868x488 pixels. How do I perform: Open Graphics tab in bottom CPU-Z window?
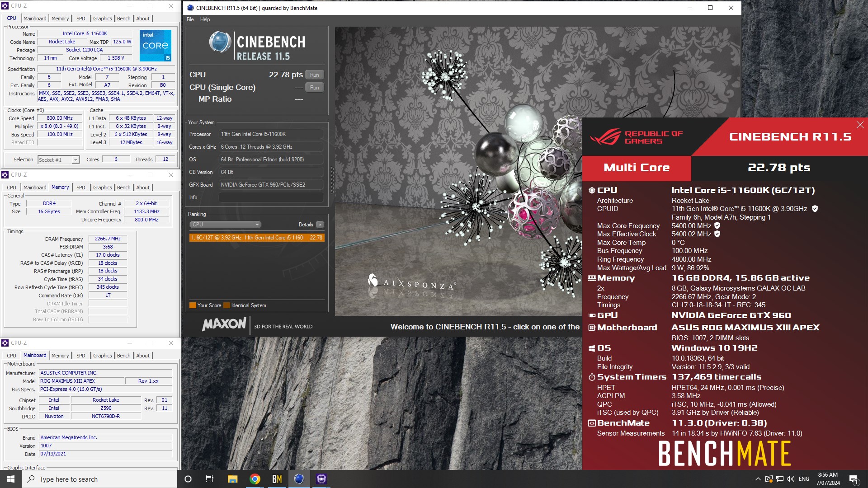tap(103, 356)
